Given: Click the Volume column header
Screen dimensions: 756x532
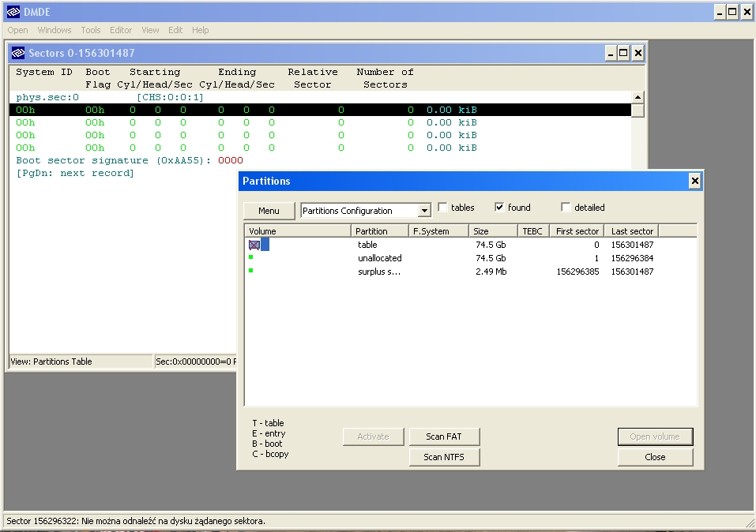Looking at the screenshot, I should click(298, 231).
